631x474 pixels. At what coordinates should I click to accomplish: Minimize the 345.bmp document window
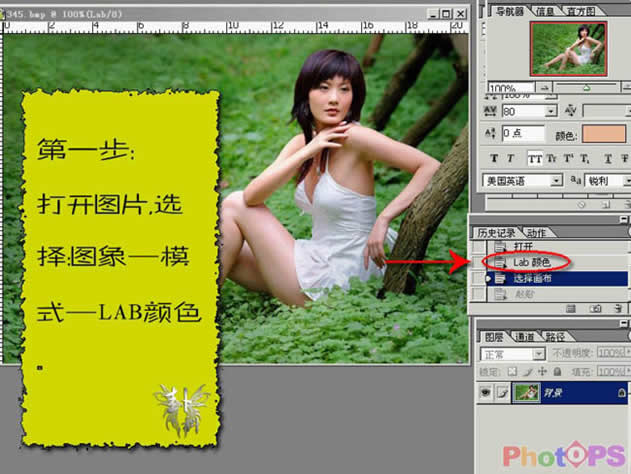point(433,14)
